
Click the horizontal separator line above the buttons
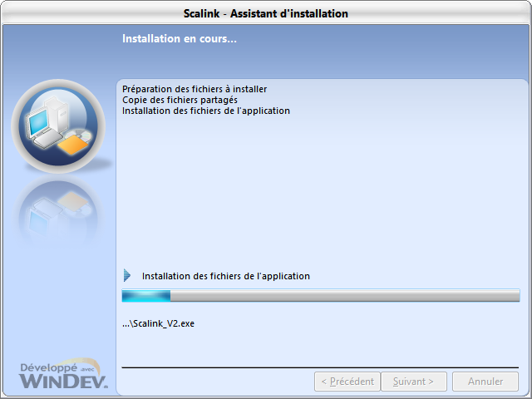tap(320, 367)
